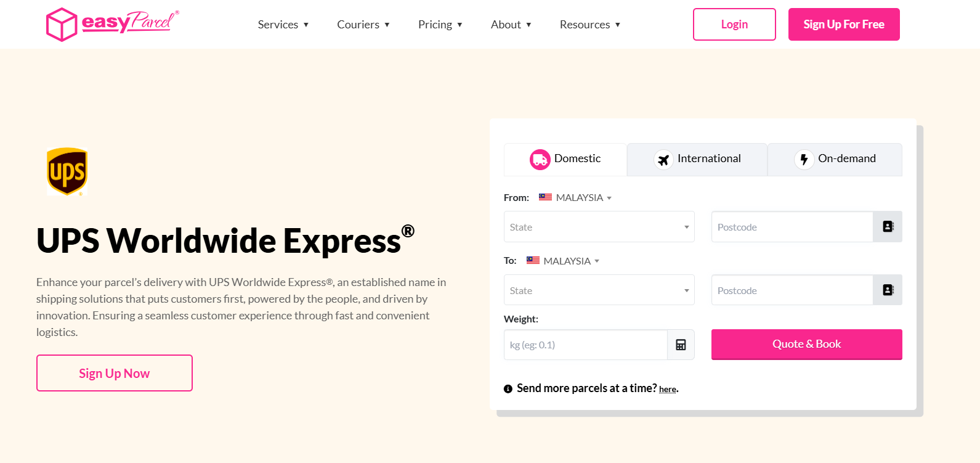This screenshot has height=463, width=980.
Task: Open the From State dropdown
Action: pyautogui.click(x=599, y=227)
